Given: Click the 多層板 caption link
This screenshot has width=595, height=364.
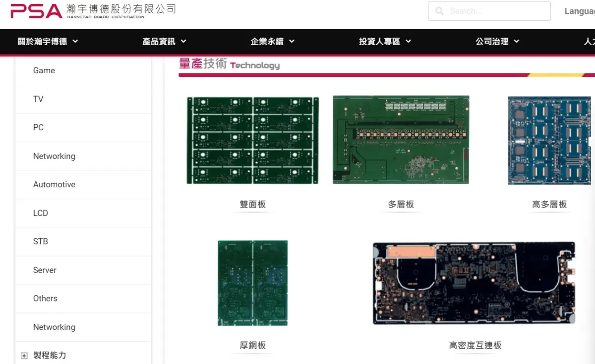Looking at the screenshot, I should (401, 205).
